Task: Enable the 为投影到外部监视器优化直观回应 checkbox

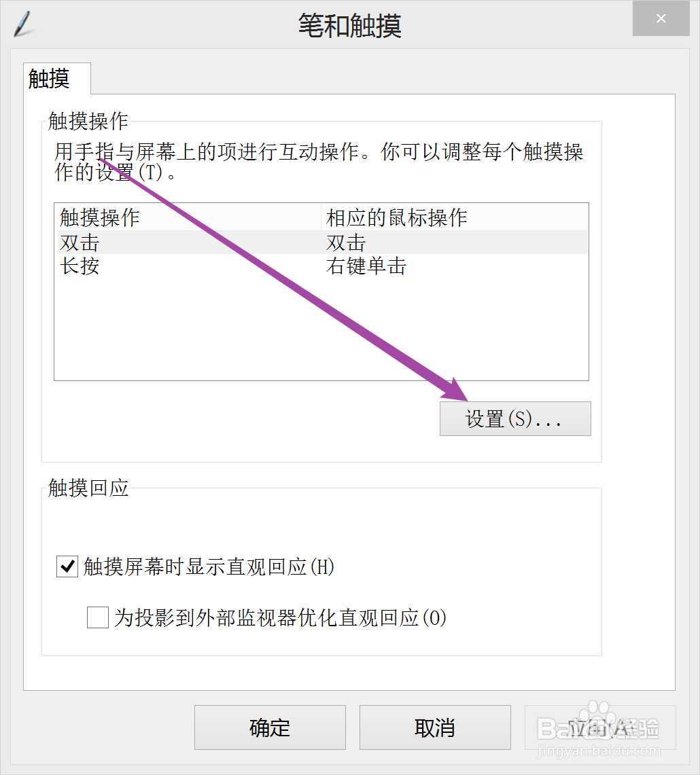Action: coord(98,618)
